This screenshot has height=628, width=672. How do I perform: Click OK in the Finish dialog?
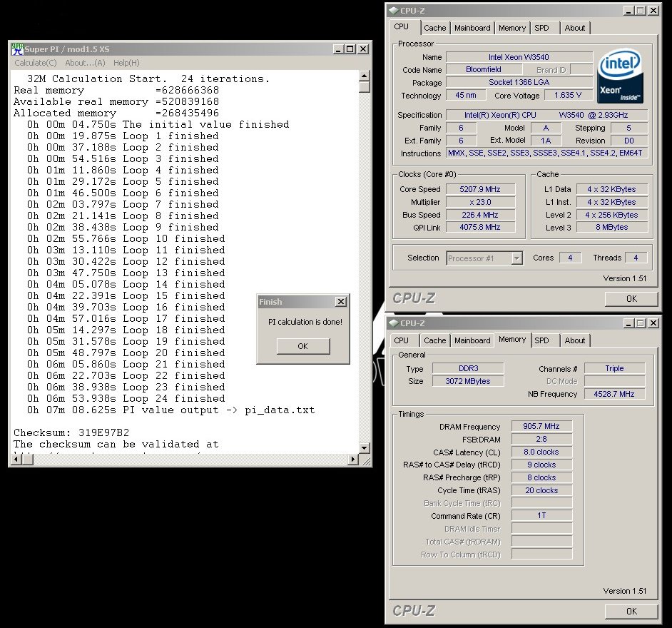click(x=303, y=346)
